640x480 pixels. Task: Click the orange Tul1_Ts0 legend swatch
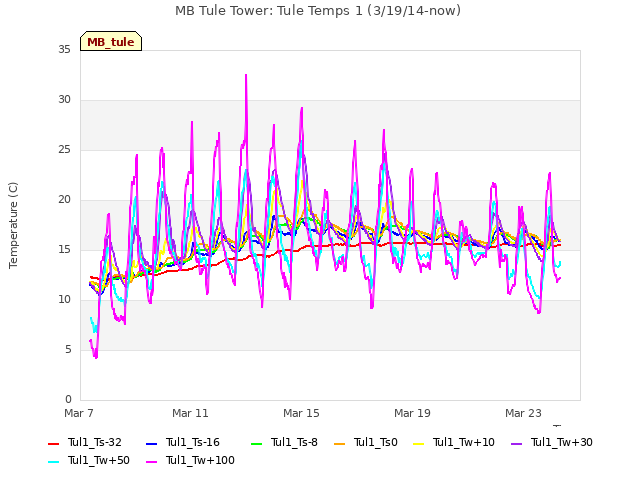click(x=340, y=444)
